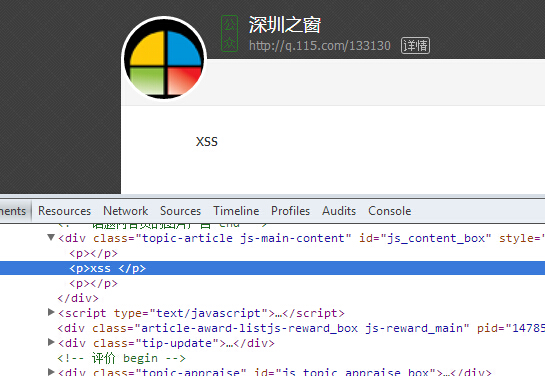
Task: Open the Sources tab
Action: click(x=180, y=211)
